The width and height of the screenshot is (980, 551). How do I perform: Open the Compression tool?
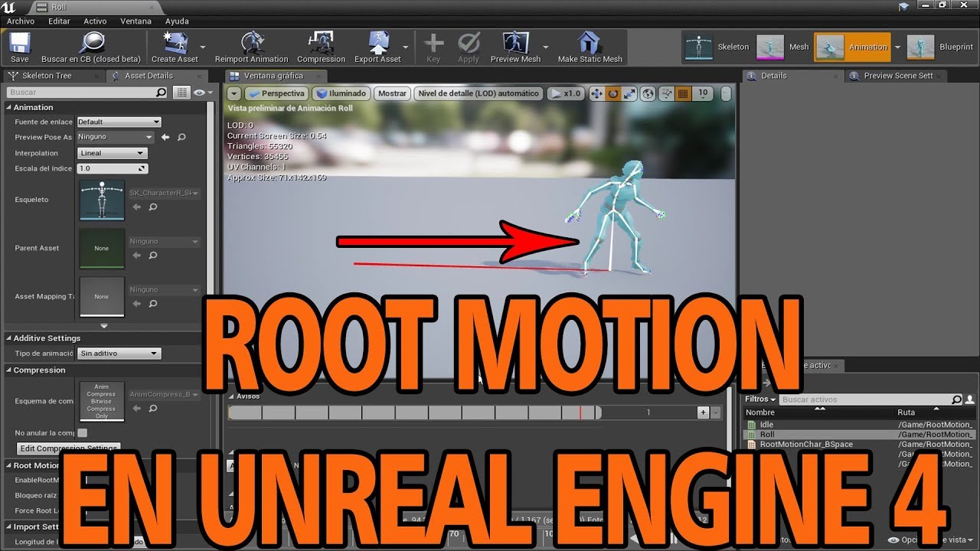coord(321,43)
